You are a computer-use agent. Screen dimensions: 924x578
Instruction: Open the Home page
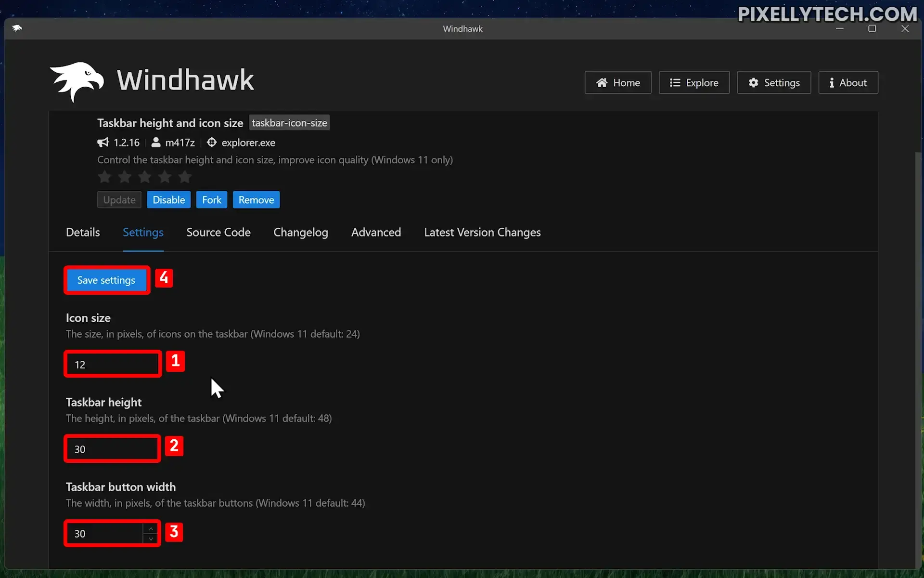(x=618, y=82)
